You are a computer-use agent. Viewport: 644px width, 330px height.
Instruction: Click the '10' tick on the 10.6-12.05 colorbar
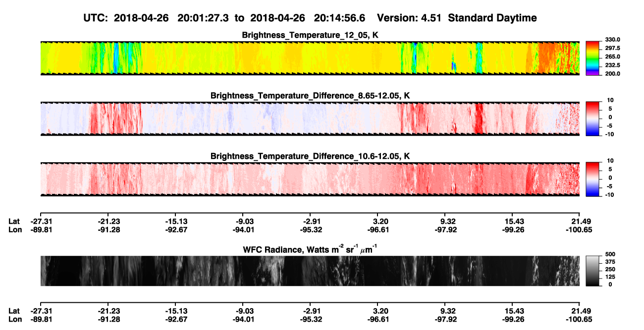point(610,161)
